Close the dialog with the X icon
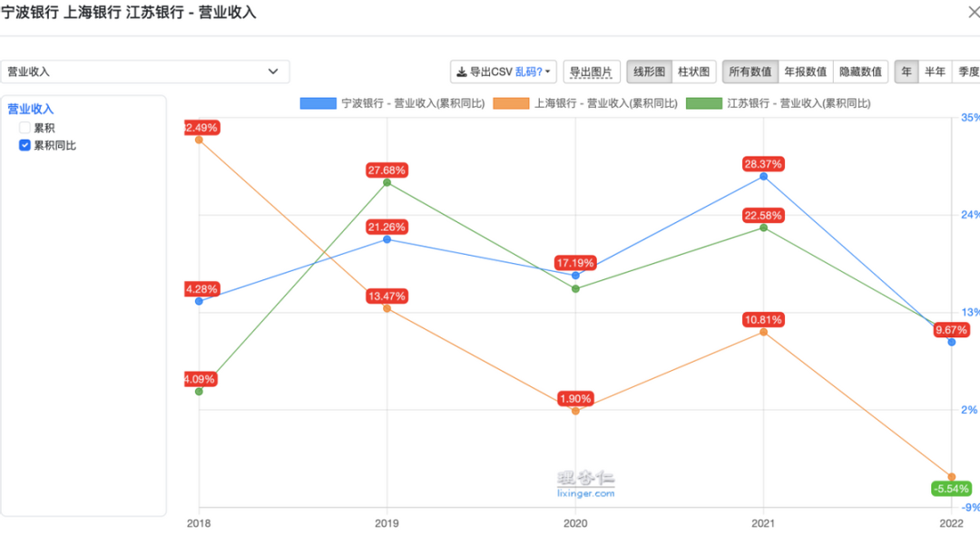 click(974, 12)
